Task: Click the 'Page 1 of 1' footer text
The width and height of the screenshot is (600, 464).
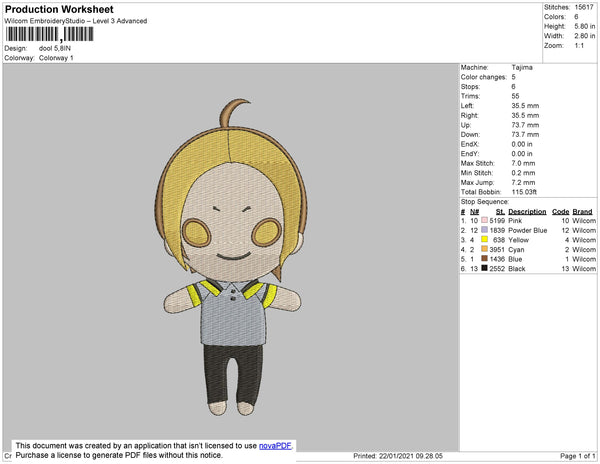Action: 578,456
